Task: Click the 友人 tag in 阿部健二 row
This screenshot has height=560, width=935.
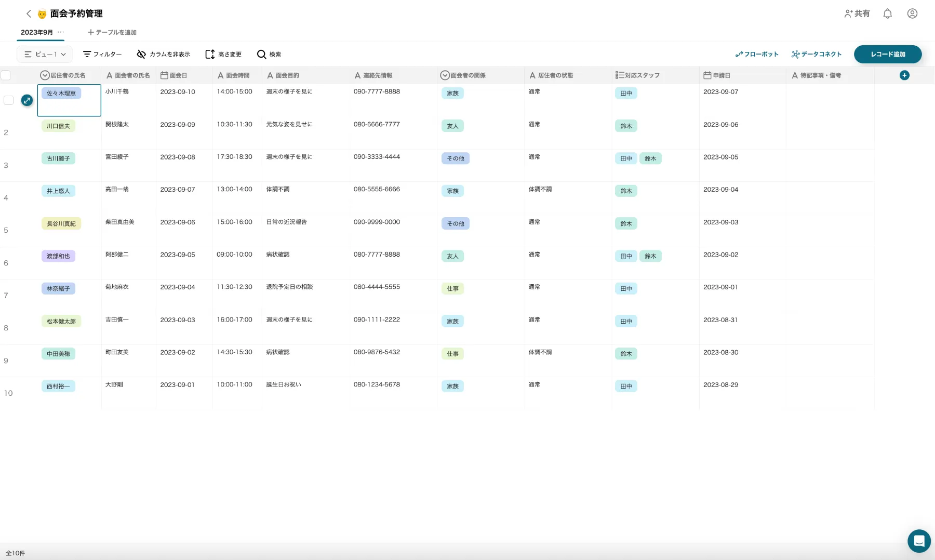Action: 452,256
